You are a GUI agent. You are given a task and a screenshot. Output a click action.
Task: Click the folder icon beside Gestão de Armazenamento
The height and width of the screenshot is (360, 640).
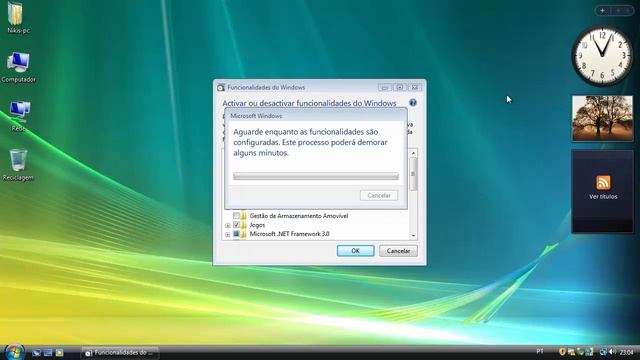[244, 216]
